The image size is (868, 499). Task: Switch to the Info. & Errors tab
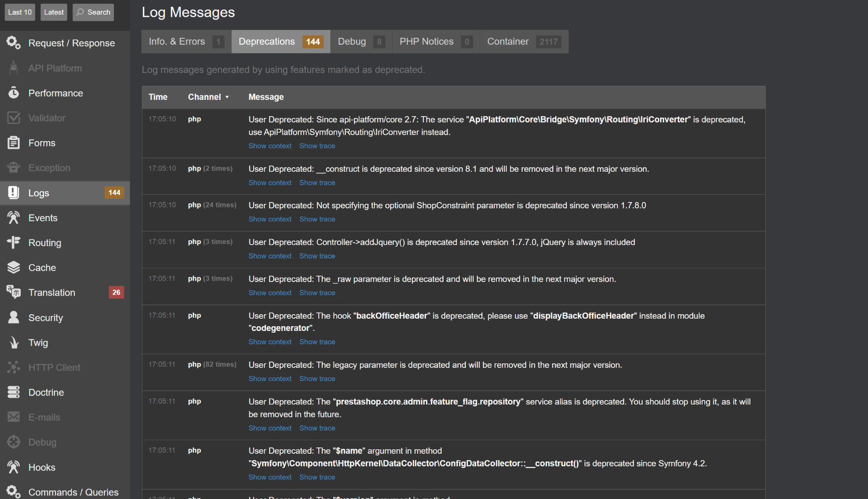pyautogui.click(x=186, y=42)
